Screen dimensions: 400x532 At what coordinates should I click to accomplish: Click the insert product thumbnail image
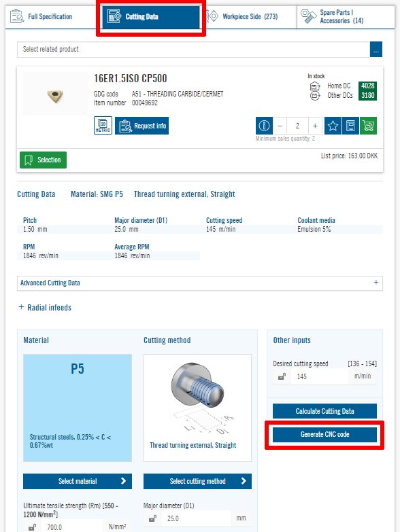(x=55, y=94)
